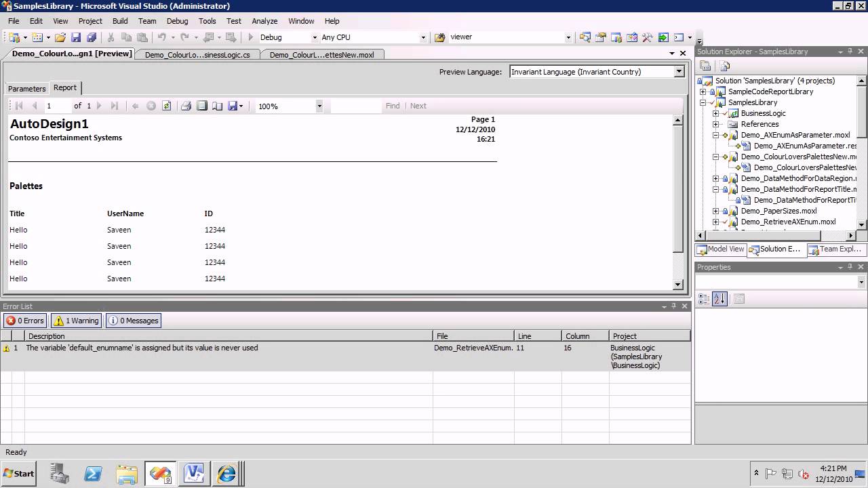Open the Analyze menu

(264, 21)
